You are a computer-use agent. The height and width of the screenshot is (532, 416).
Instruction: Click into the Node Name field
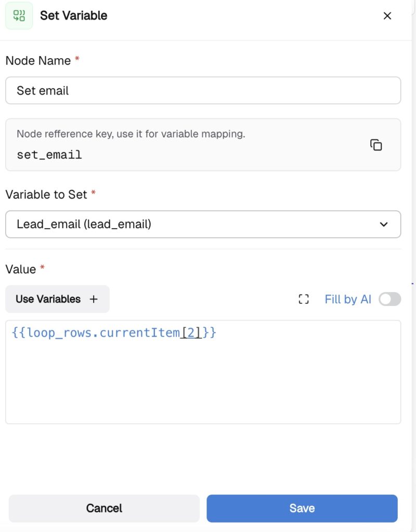203,90
